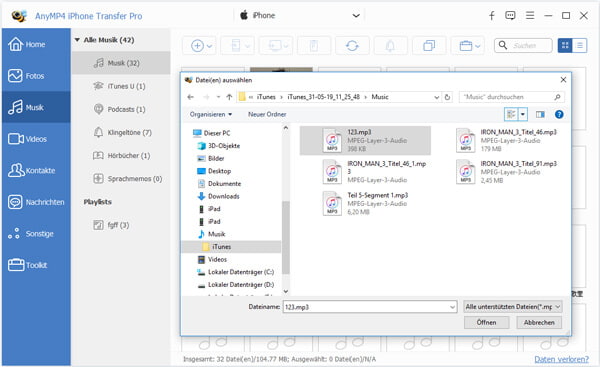Image resolution: width=600 pixels, height=367 pixels.
Task: Click the add (plus) toolbar button
Action: pyautogui.click(x=199, y=46)
